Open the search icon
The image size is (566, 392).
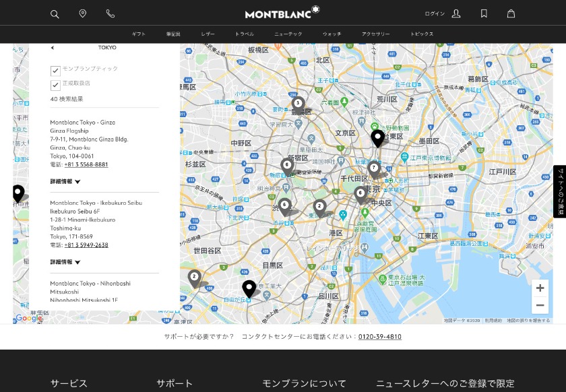(x=55, y=13)
